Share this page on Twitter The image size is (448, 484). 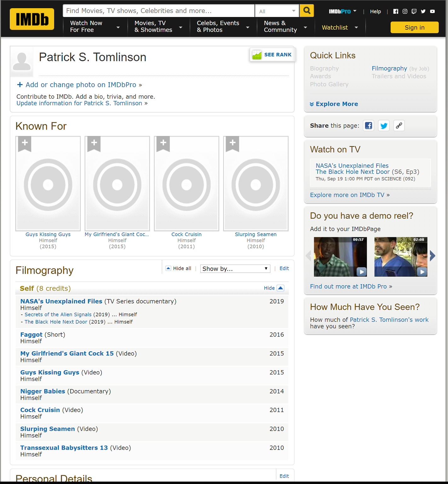pyautogui.click(x=384, y=125)
